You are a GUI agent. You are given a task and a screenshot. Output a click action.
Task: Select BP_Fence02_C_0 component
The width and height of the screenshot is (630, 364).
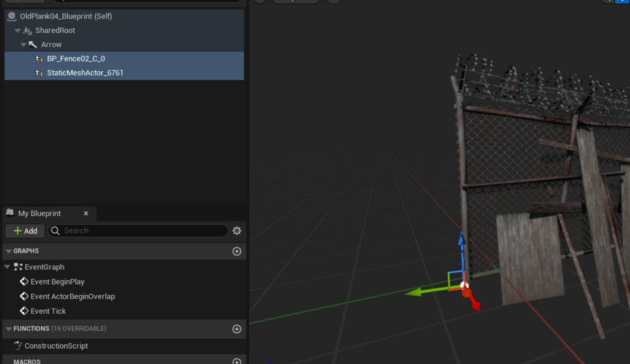(124, 58)
